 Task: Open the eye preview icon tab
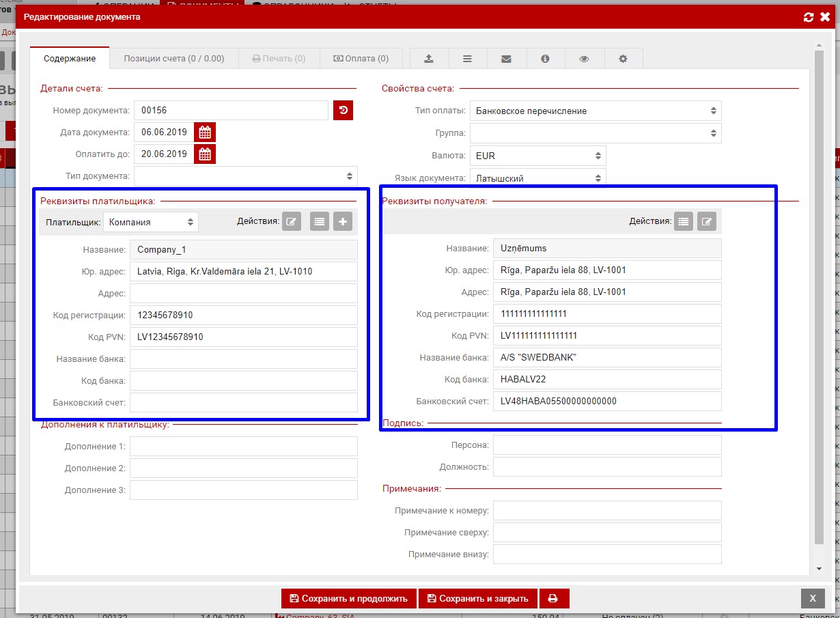click(x=584, y=59)
